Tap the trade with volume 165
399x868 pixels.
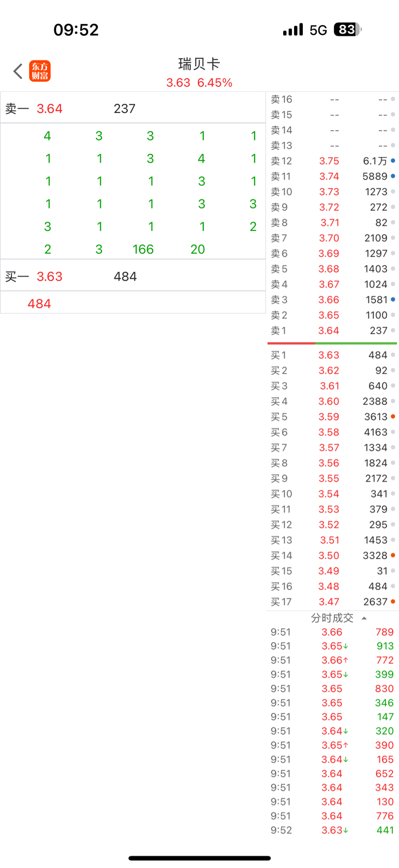coord(332,760)
